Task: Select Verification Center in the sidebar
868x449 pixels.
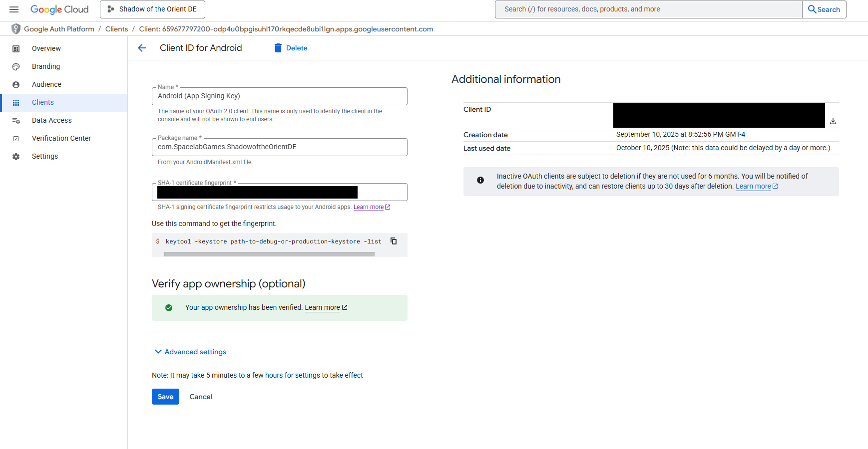Action: tap(61, 139)
